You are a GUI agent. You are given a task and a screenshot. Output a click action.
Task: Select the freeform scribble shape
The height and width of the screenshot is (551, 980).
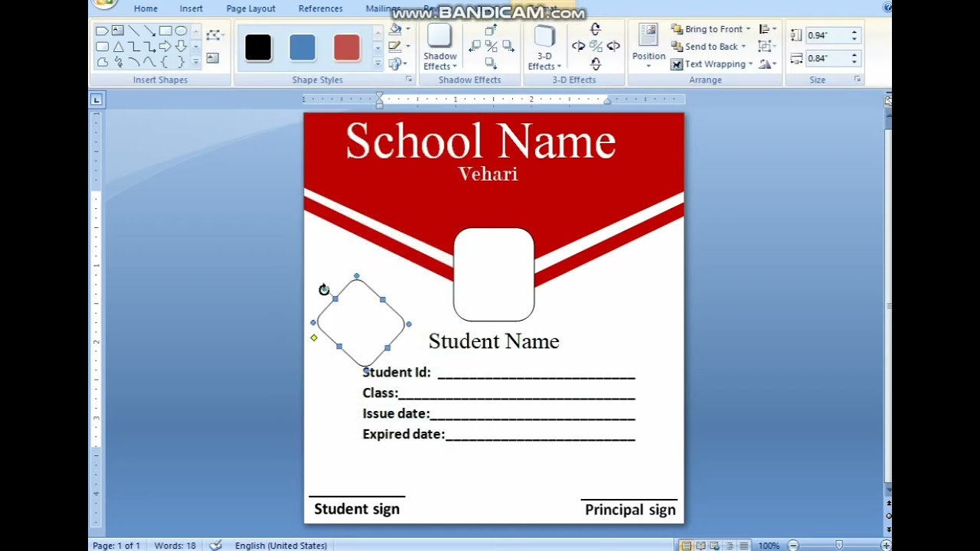[x=119, y=62]
